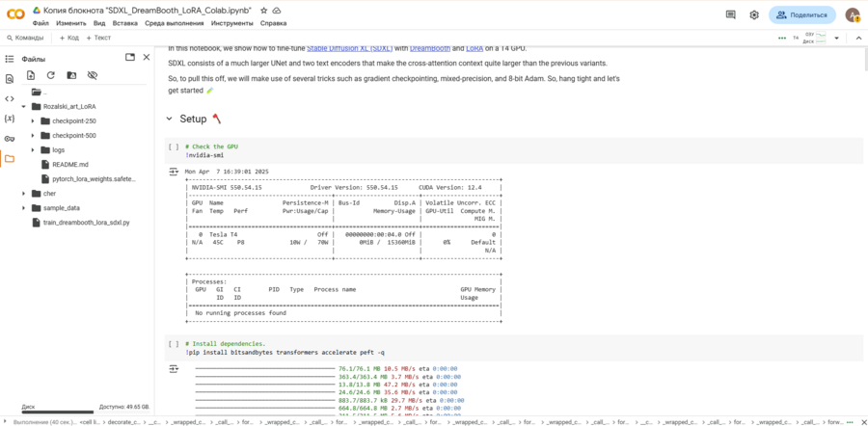Upload a file to session storage
The width and height of the screenshot is (868, 426).
(x=31, y=75)
